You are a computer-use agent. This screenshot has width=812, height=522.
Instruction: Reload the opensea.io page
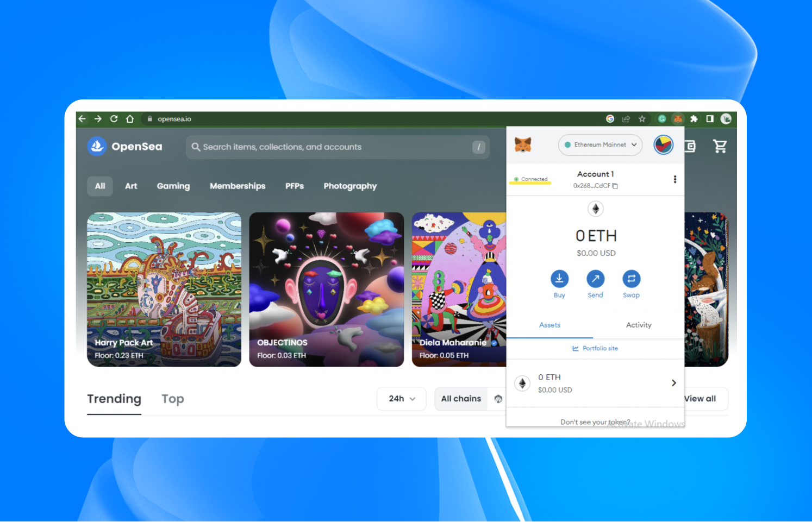coord(114,119)
